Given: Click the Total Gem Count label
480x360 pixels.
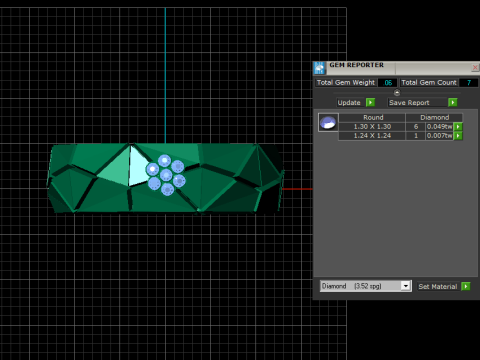Looking at the screenshot, I should point(429,82).
